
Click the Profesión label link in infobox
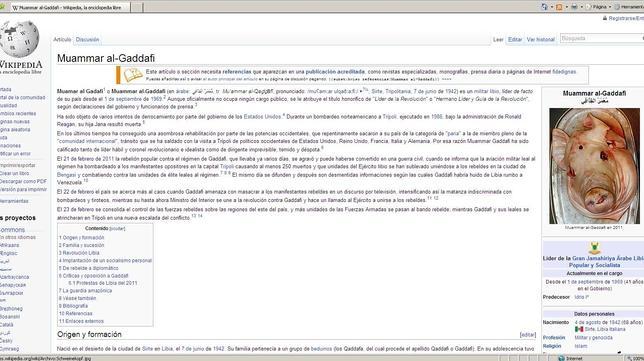point(554,338)
